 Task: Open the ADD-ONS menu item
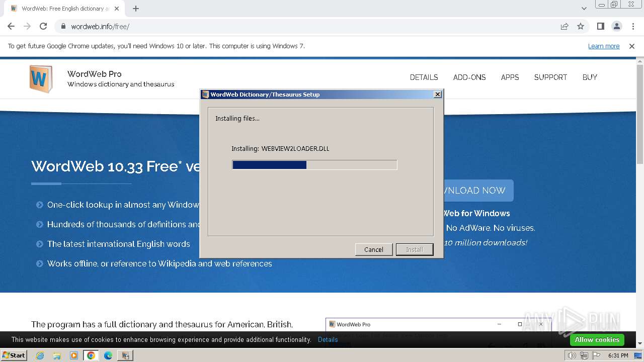[469, 77]
